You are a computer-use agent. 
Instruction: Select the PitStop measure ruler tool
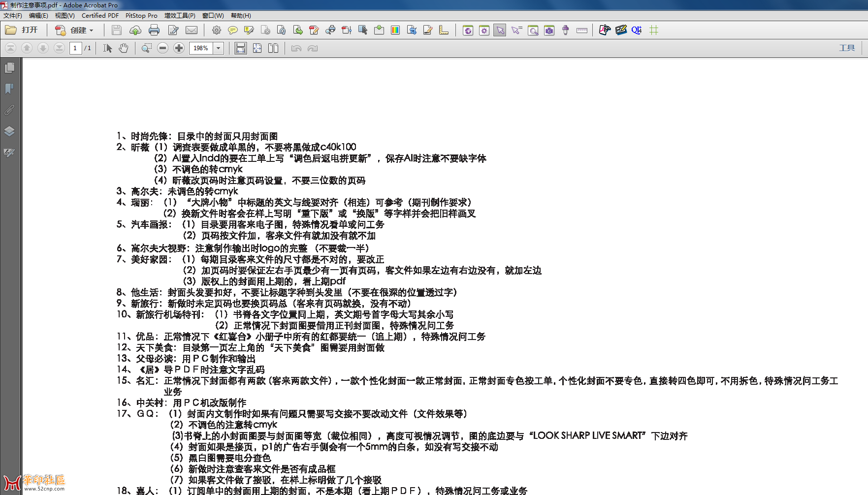click(582, 30)
